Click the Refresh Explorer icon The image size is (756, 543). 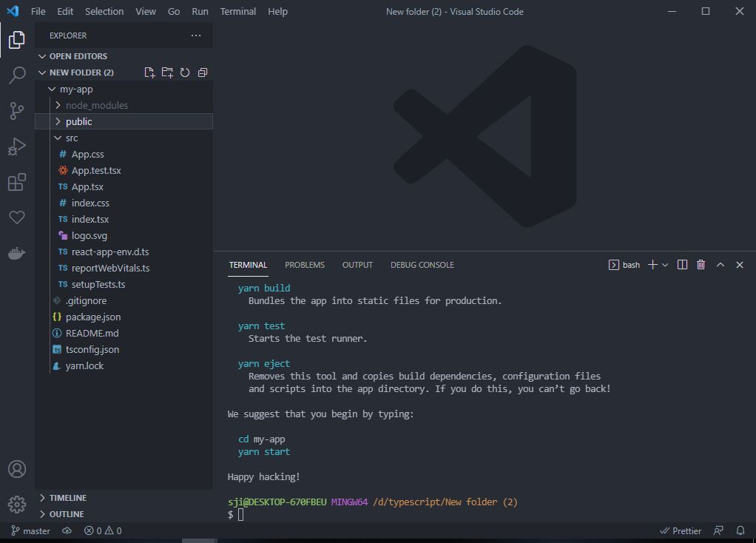tap(185, 72)
